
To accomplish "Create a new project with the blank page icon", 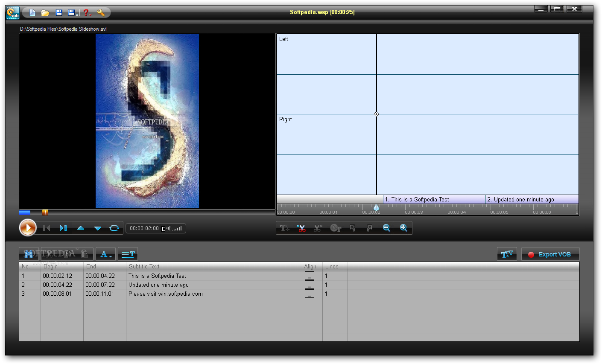I will (x=32, y=13).
